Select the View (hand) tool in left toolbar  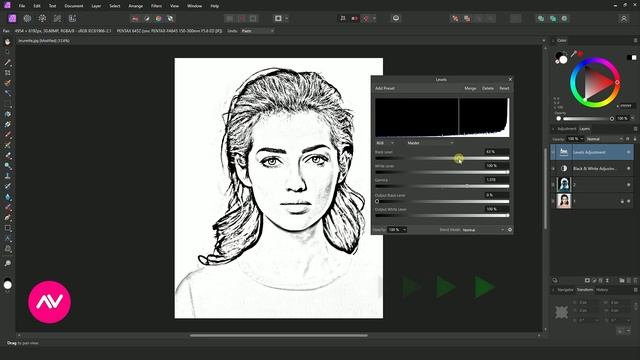pos(7,42)
